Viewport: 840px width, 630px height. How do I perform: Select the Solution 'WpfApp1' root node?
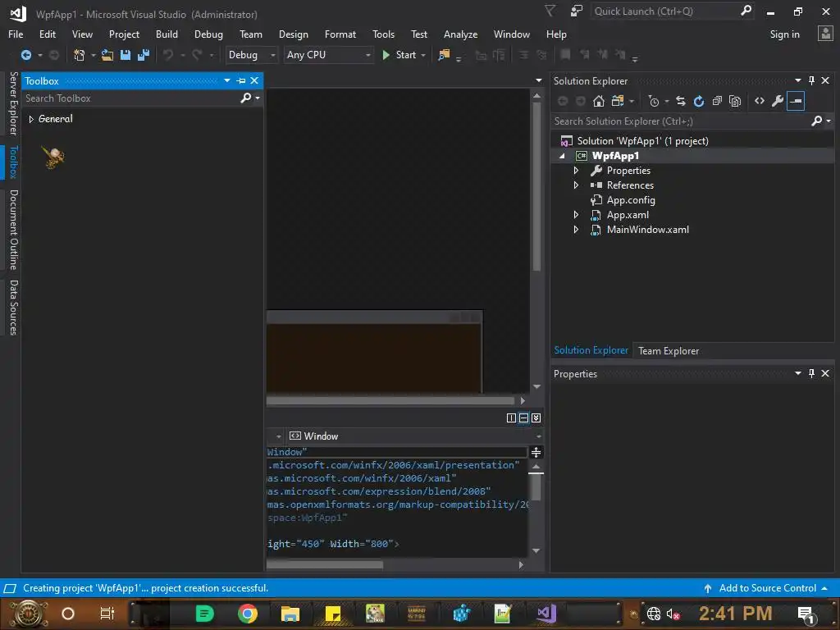[642, 141]
